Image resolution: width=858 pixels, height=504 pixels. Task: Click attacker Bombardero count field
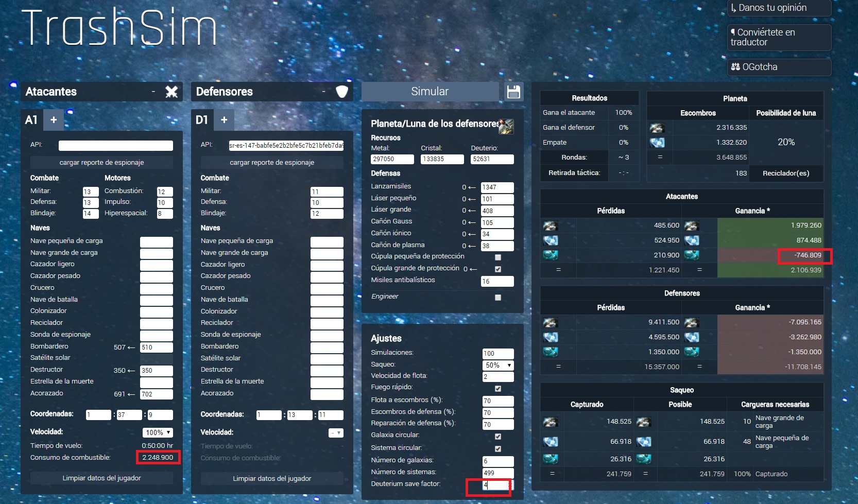[x=157, y=347]
